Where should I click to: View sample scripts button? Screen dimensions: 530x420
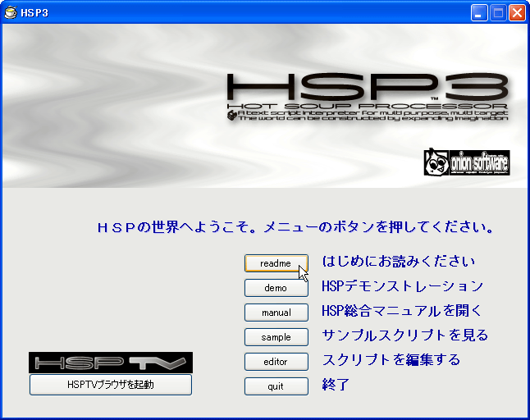(276, 337)
